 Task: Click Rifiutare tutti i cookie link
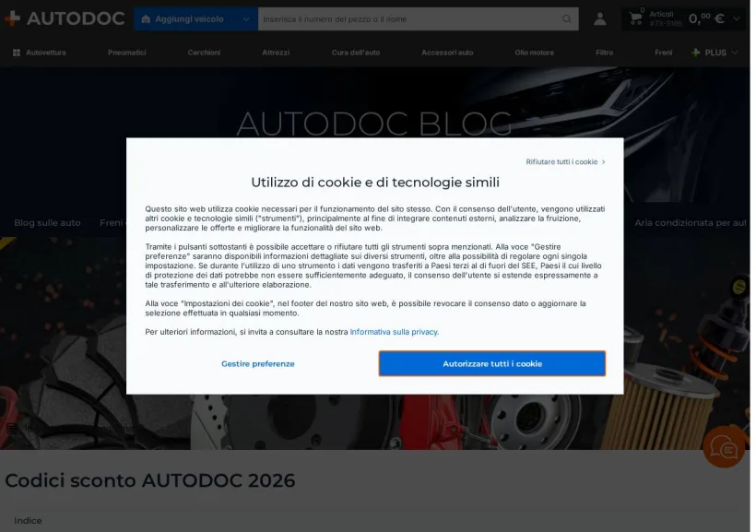pos(565,162)
